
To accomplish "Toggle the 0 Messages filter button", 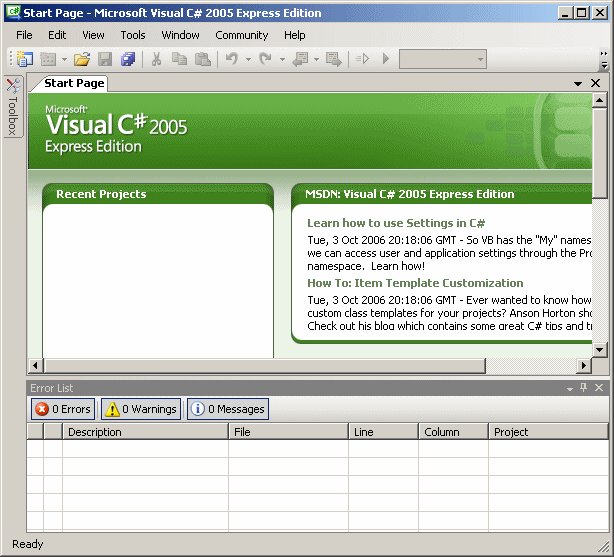I will click(x=228, y=409).
